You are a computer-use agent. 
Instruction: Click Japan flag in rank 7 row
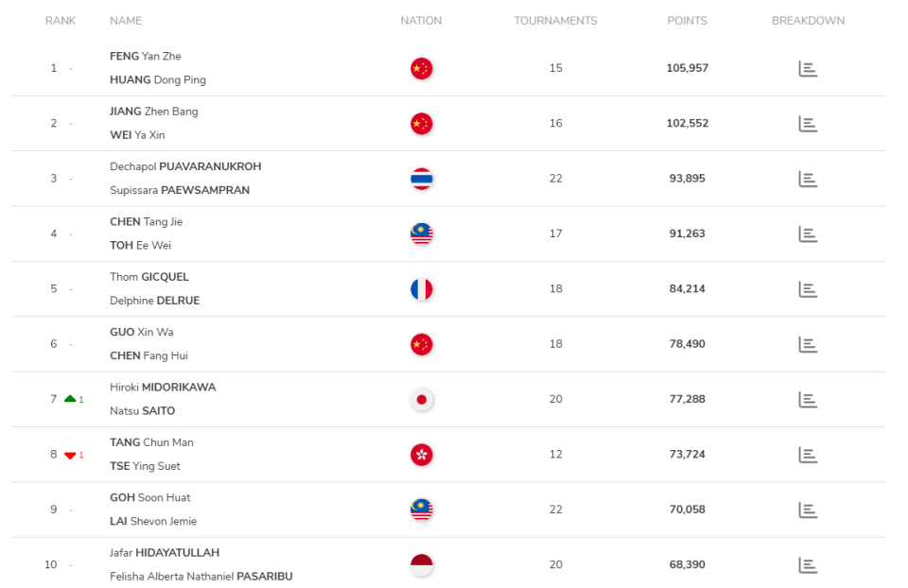(421, 399)
